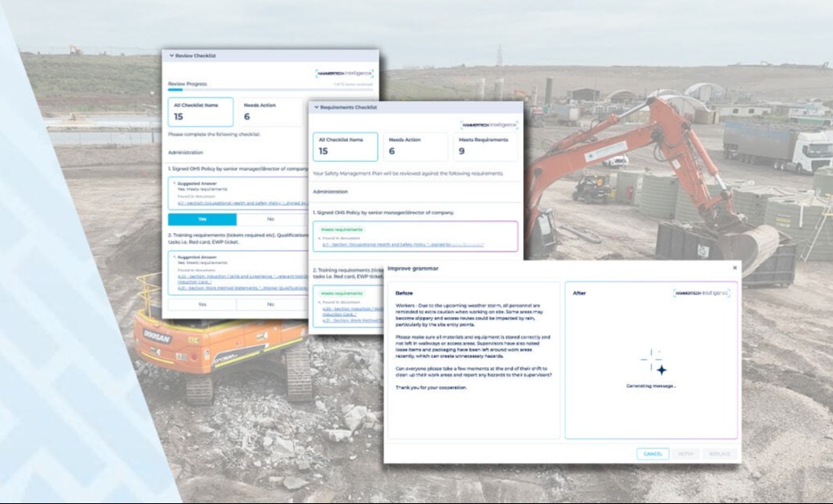Click the sparkle generating icon in After pane
Image resolution: width=833 pixels, height=504 pixels.
click(x=654, y=363)
